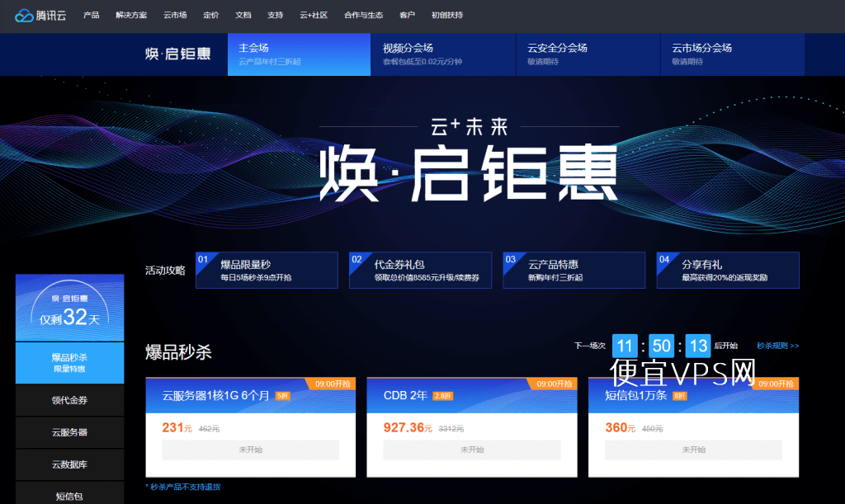This screenshot has width=845, height=504.
Task: Open the 文档 nav item
Action: point(243,15)
